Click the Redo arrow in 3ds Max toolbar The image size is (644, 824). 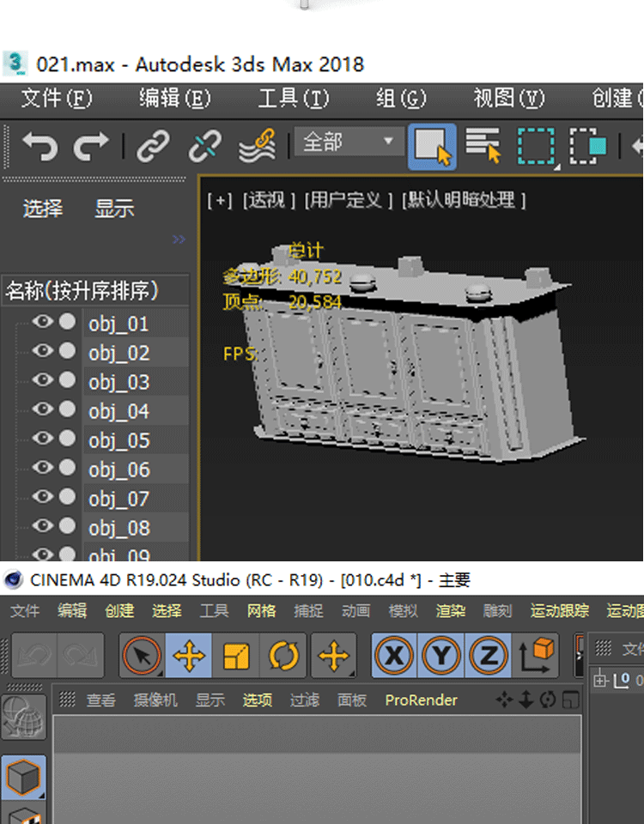[91, 146]
